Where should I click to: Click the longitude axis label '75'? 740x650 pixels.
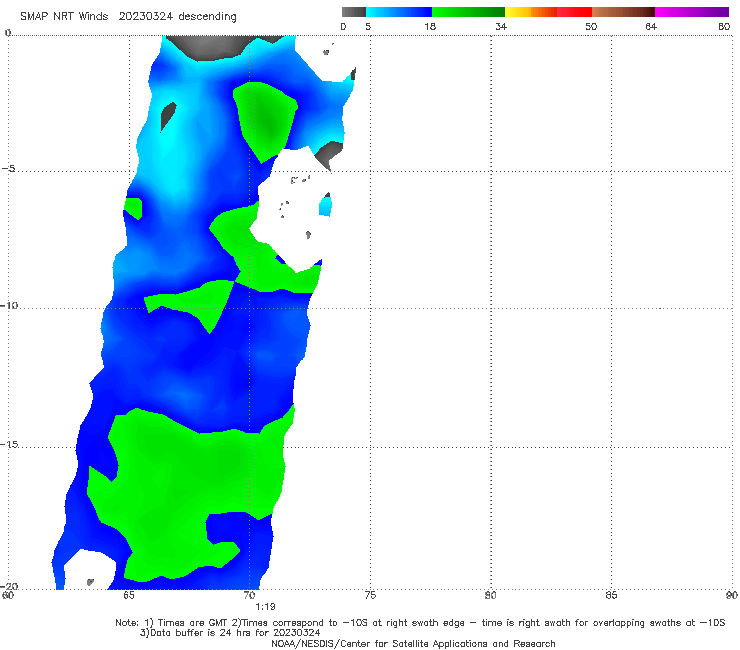[370, 595]
